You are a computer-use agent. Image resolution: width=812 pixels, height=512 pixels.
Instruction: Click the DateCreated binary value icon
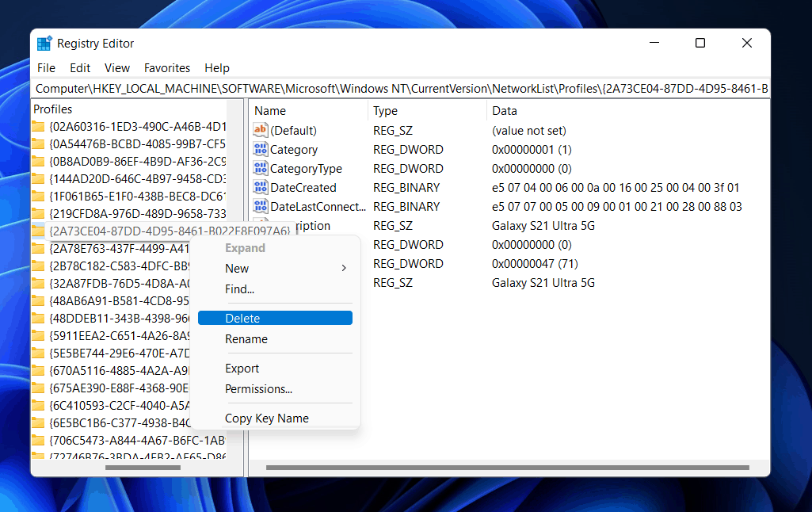261,187
